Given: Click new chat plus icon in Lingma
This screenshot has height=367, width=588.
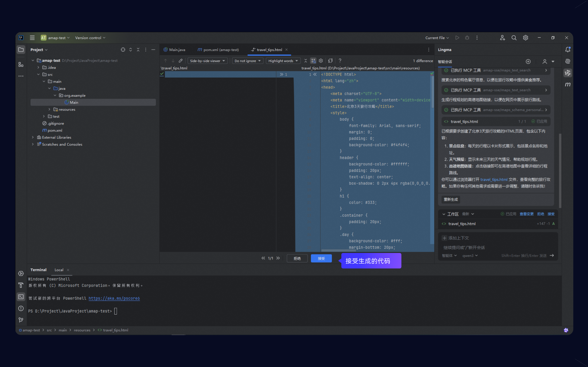Looking at the screenshot, I should pyautogui.click(x=528, y=62).
